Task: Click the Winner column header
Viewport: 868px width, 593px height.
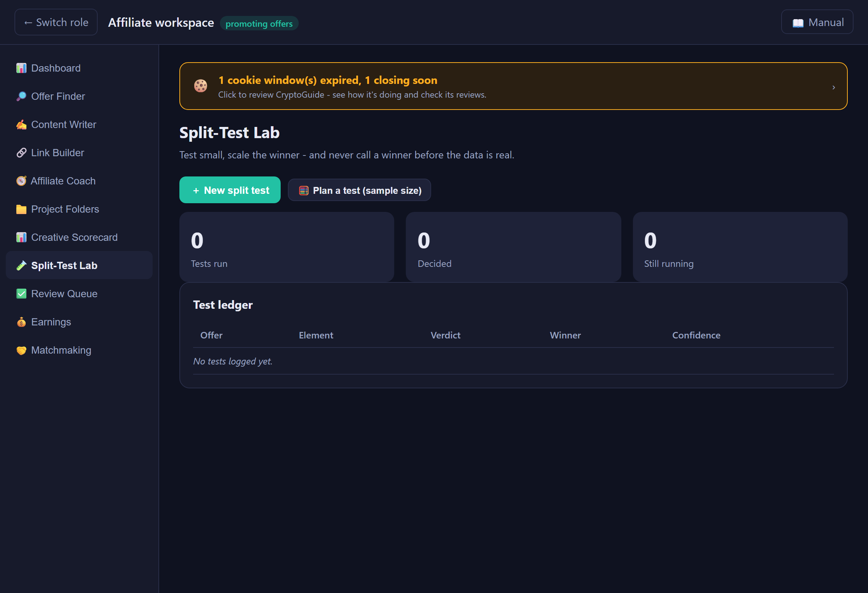Action: 565,335
